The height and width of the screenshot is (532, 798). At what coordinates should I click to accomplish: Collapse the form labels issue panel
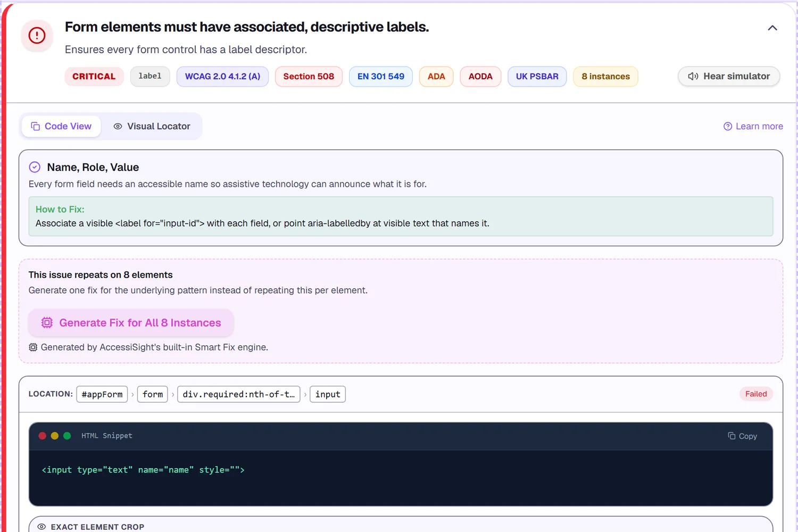pyautogui.click(x=772, y=28)
